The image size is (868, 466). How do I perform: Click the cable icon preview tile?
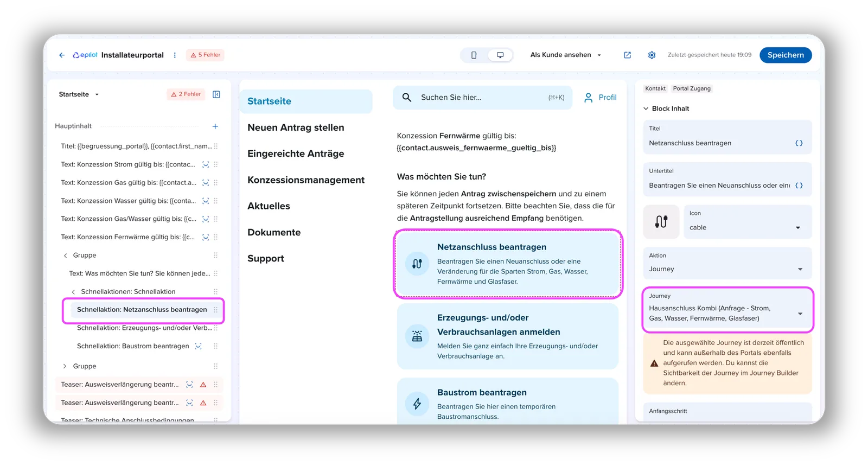coord(661,222)
